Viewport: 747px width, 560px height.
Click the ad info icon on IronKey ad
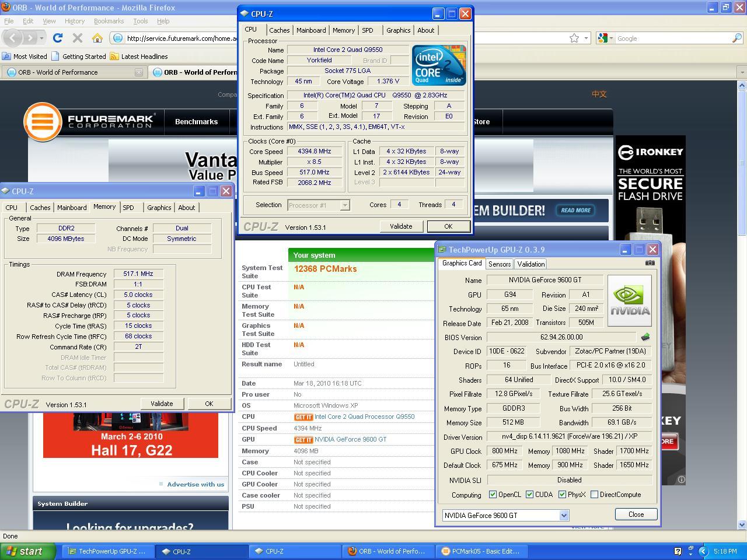[680, 480]
